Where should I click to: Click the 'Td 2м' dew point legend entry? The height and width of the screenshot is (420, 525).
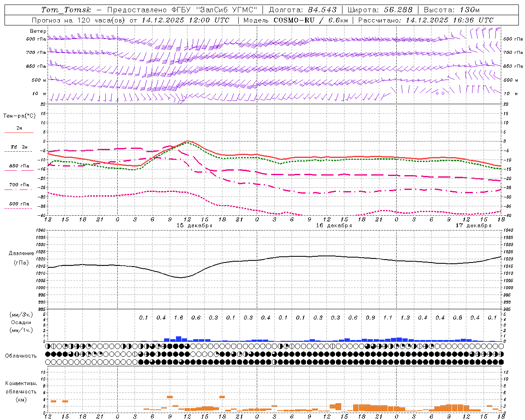19,147
